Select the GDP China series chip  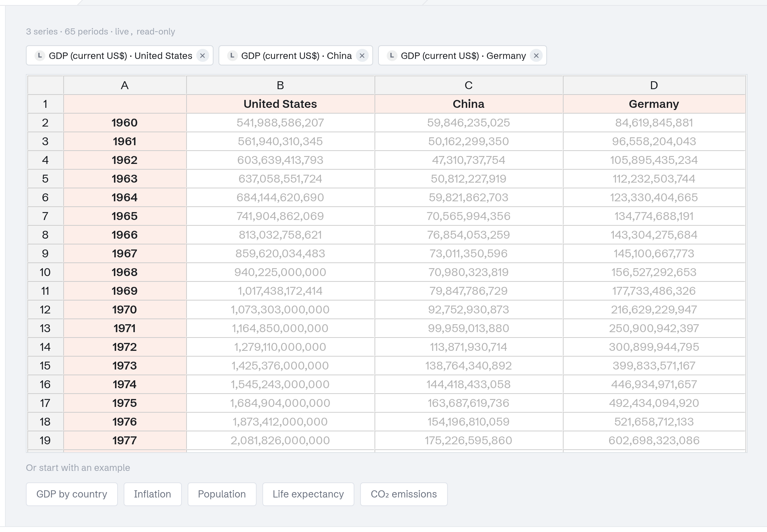tap(296, 55)
